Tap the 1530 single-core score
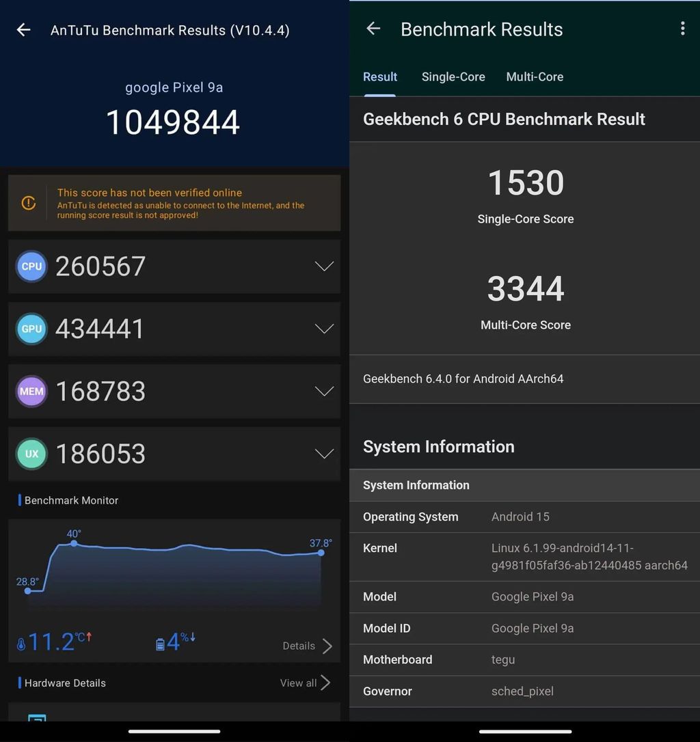Viewport: 700px width, 742px height. [x=526, y=182]
